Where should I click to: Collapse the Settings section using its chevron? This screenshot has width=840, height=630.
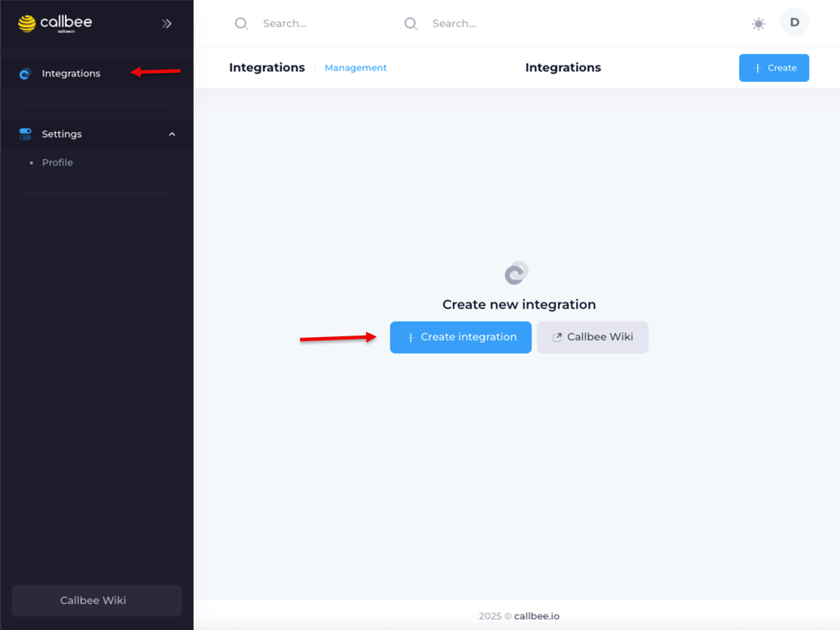[x=172, y=134]
